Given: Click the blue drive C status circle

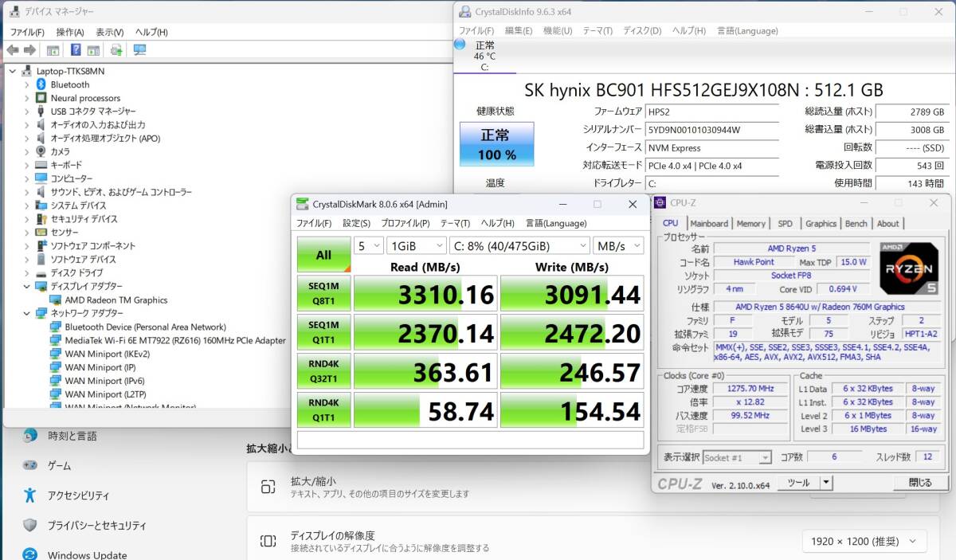Looking at the screenshot, I should [460, 45].
